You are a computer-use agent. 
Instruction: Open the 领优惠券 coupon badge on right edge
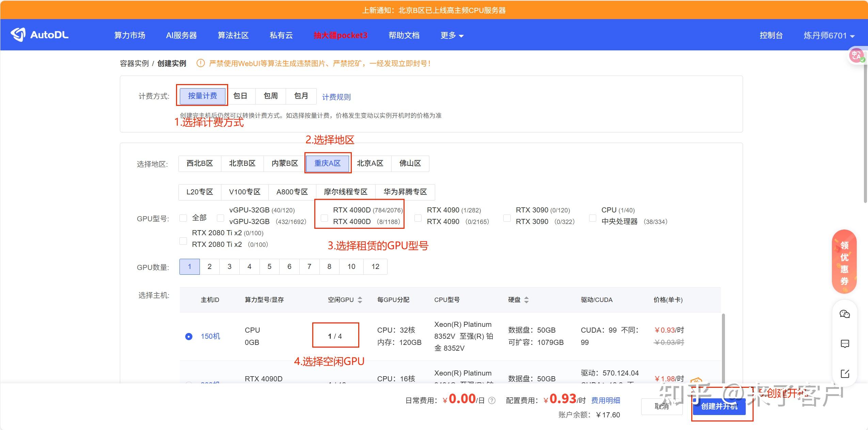(845, 260)
